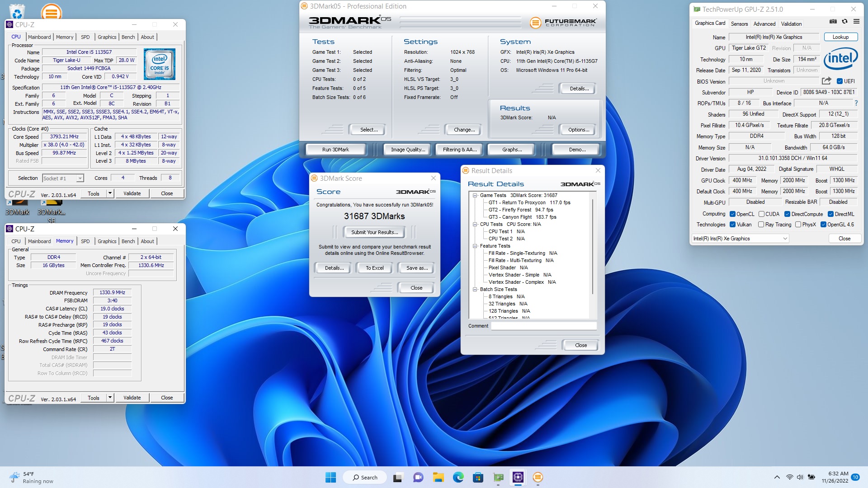Toggle the OpenGL 4.6 checkbox
The width and height of the screenshot is (868, 488).
pos(823,225)
